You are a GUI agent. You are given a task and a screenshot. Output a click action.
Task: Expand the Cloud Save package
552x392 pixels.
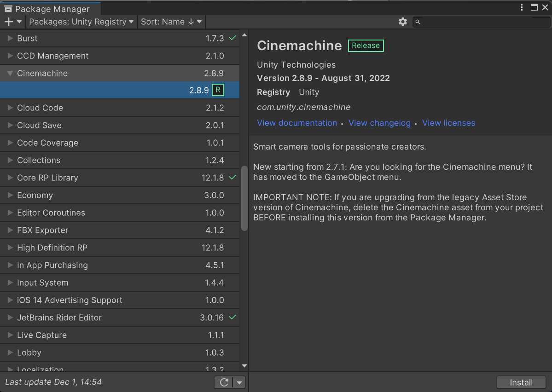[x=10, y=125]
